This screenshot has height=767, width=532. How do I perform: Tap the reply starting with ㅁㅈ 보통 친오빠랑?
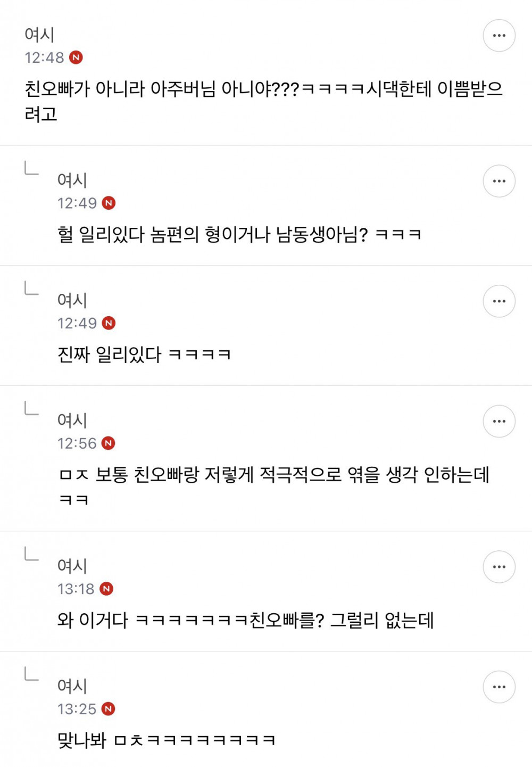pyautogui.click(x=273, y=487)
